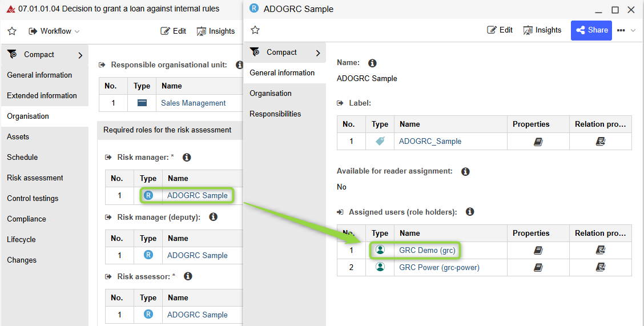This screenshot has width=644, height=326.
Task: Open properties notebook icon for ADOGRC_Sample label
Action: coord(538,141)
